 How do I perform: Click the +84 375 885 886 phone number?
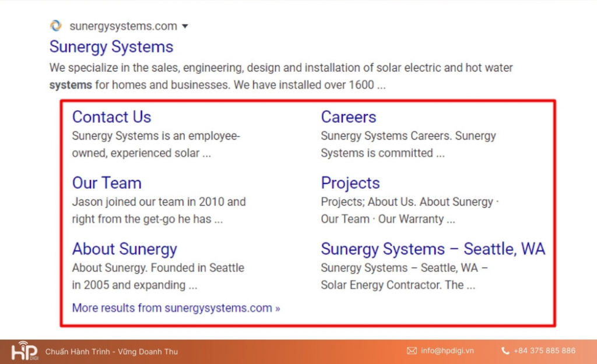click(545, 351)
